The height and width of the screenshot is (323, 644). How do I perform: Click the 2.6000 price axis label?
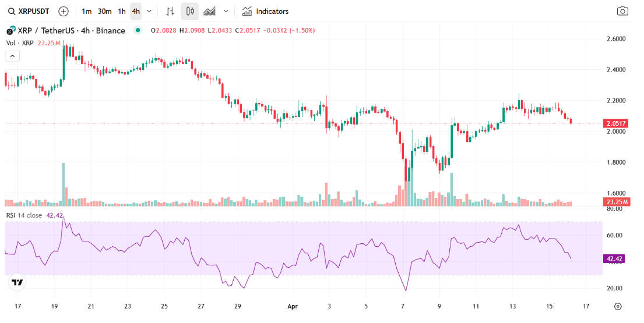[x=616, y=39]
